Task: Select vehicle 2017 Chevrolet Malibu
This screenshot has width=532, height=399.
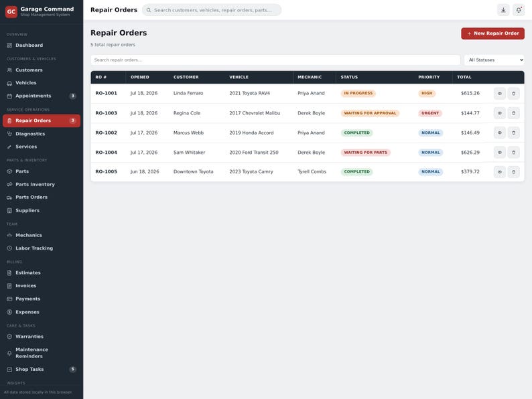Action: coord(255,113)
